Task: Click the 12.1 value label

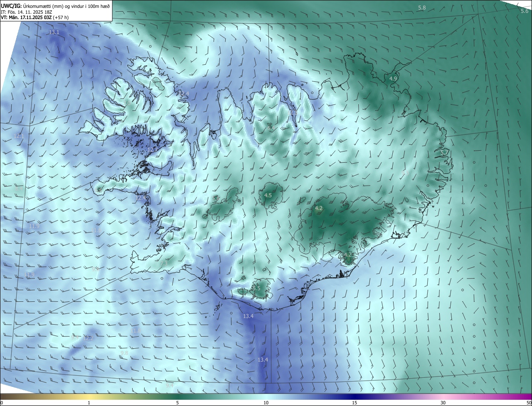Action: [19, 136]
